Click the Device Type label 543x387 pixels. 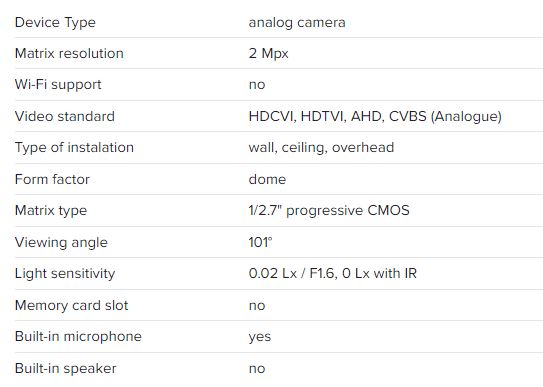[55, 23]
